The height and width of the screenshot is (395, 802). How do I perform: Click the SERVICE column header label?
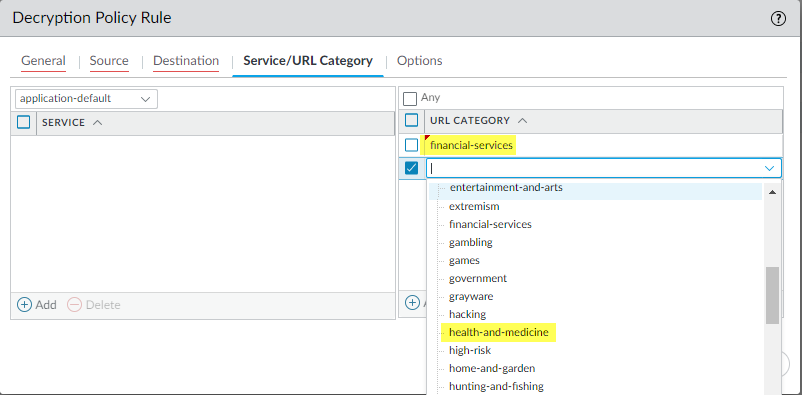63,123
